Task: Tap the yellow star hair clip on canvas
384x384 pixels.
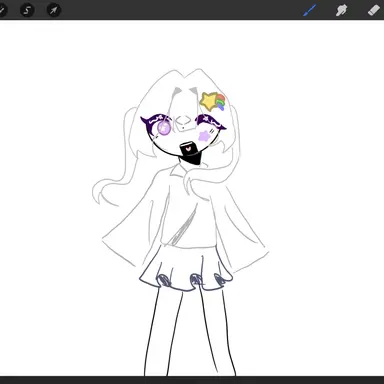Action: pyautogui.click(x=209, y=101)
